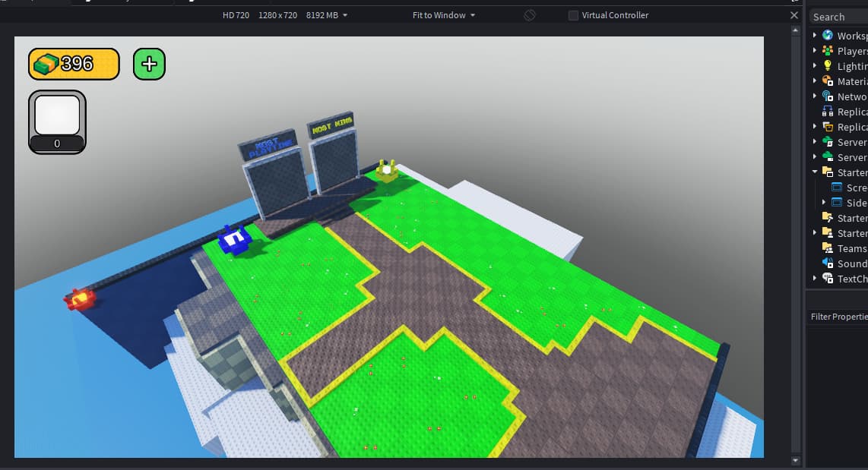Expand the NetworkClient tree node
The width and height of the screenshot is (868, 470).
[814, 96]
